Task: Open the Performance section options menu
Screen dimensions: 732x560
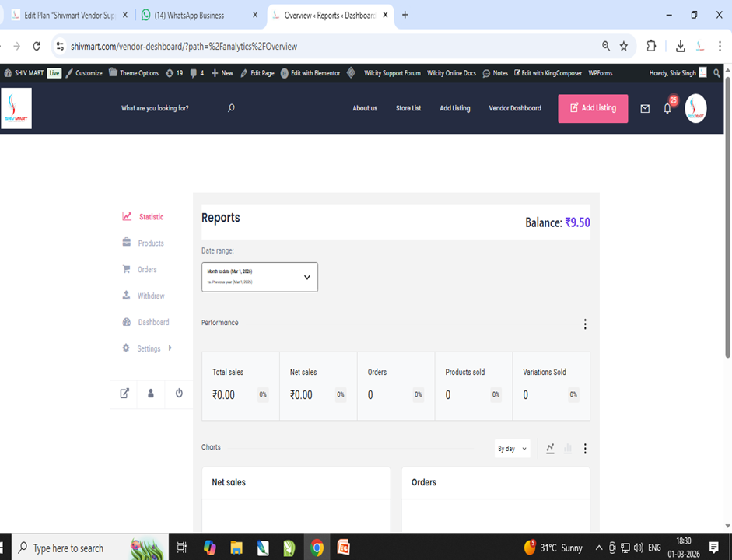Action: (x=585, y=324)
